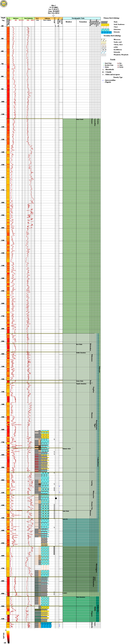Image resolution: width=132 pixels, height=644 pixels.
Task: Click the Marine color swatch
Action: (104, 67)
